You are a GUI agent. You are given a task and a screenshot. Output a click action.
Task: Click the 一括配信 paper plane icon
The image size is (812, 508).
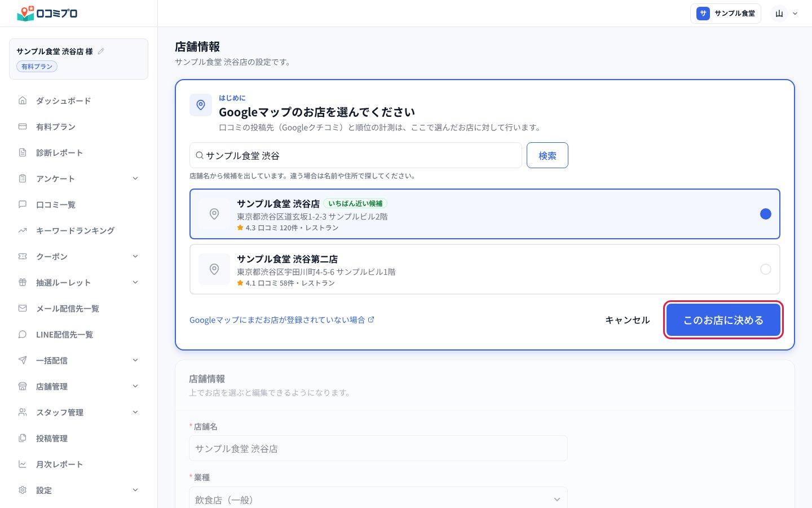[x=23, y=360]
